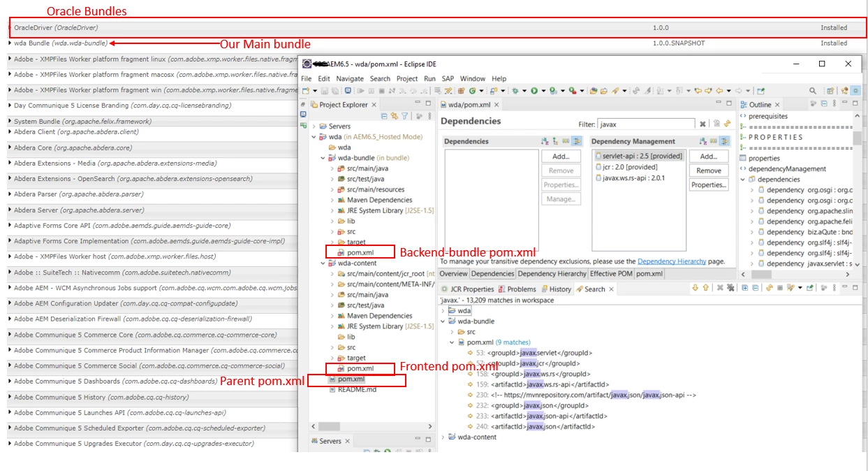
Task: Click the Filter text field containing javax
Action: 646,124
